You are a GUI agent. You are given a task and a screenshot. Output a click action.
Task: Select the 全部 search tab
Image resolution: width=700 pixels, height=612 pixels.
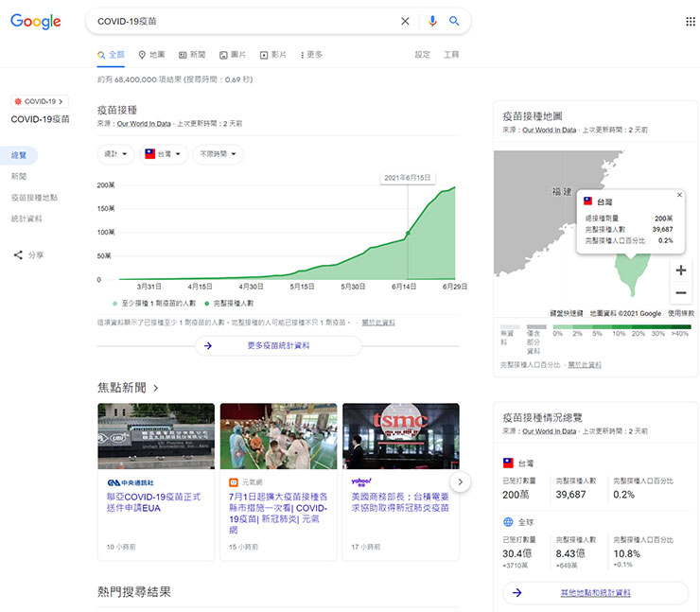pos(111,55)
